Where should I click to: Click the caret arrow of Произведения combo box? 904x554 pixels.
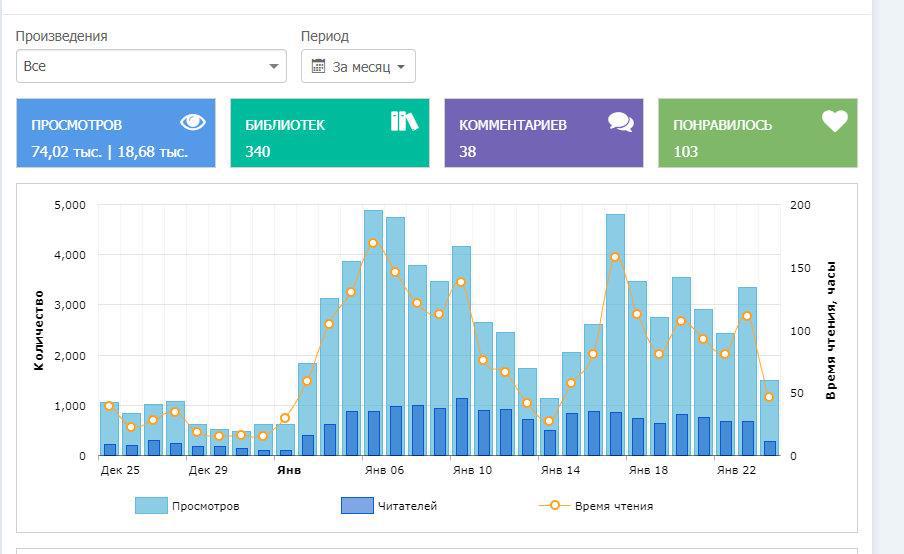coord(273,67)
